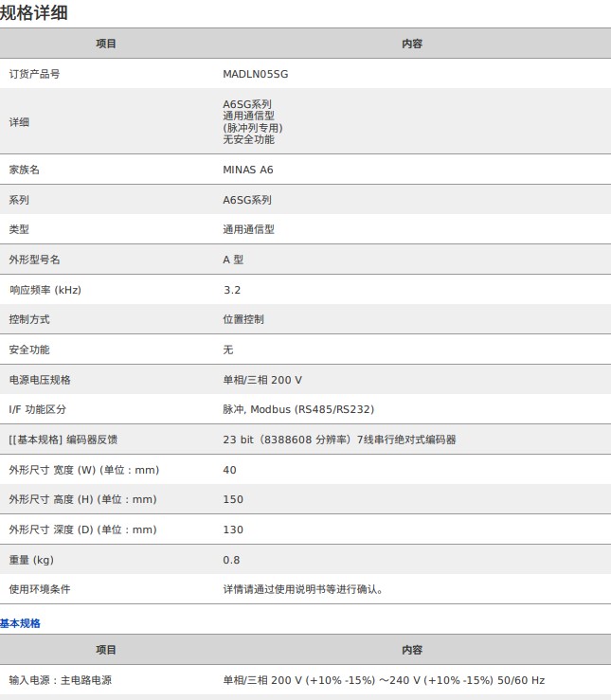Click the 家族名 row label
The image size is (611, 700).
[x=24, y=170]
